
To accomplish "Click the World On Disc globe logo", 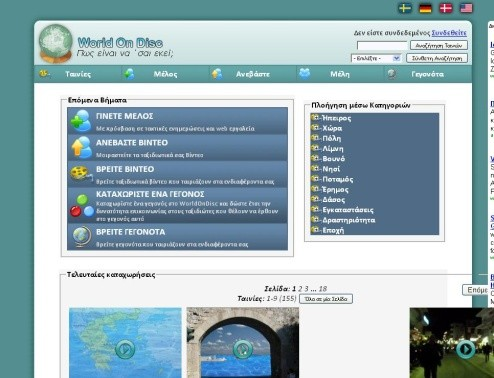I will pyautogui.click(x=55, y=44).
